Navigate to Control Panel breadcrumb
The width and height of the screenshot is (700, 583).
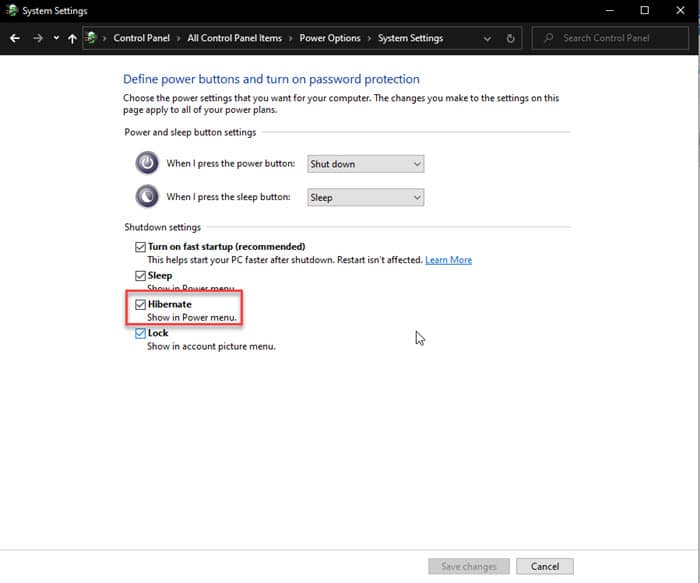pos(142,38)
